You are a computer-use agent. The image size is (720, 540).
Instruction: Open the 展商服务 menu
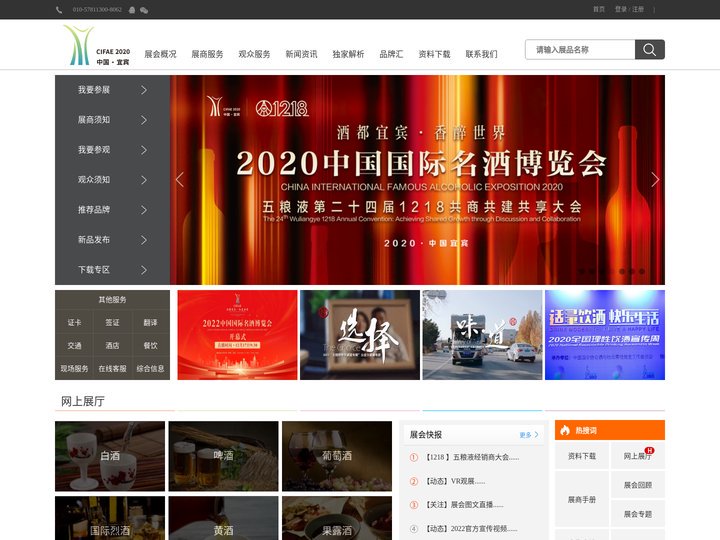point(207,54)
